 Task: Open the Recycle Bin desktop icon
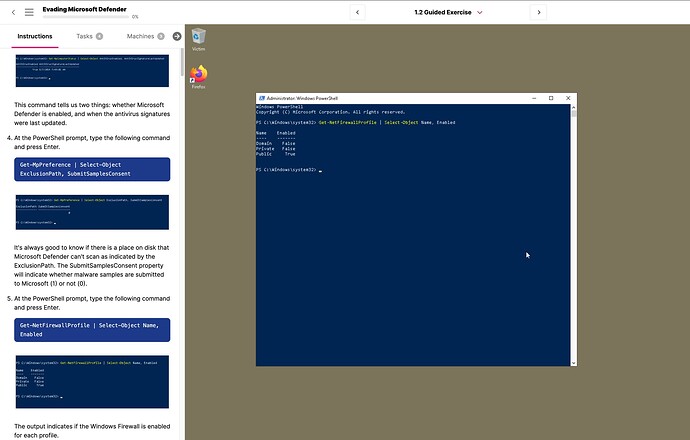click(198, 40)
